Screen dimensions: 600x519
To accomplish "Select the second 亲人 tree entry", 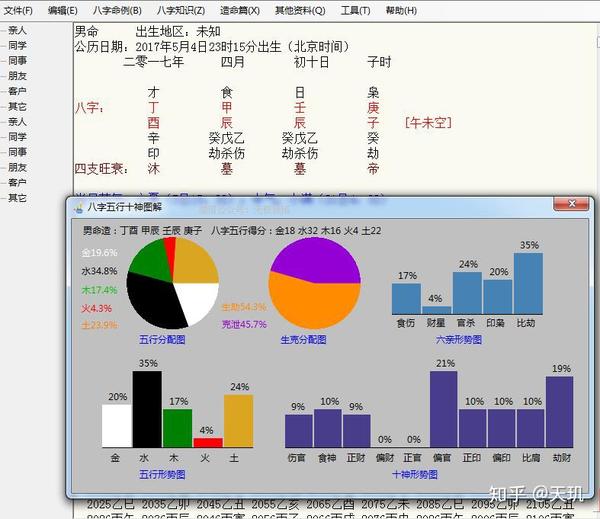I will tap(17, 122).
